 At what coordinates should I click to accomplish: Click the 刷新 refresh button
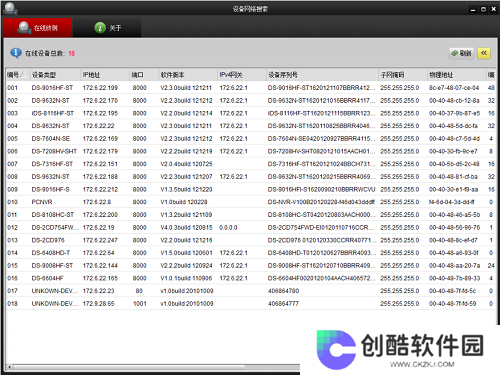(461, 53)
